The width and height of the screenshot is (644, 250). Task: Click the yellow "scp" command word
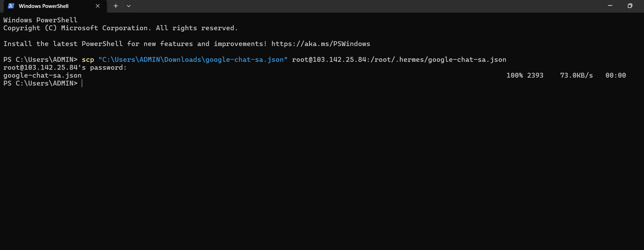tap(88, 59)
